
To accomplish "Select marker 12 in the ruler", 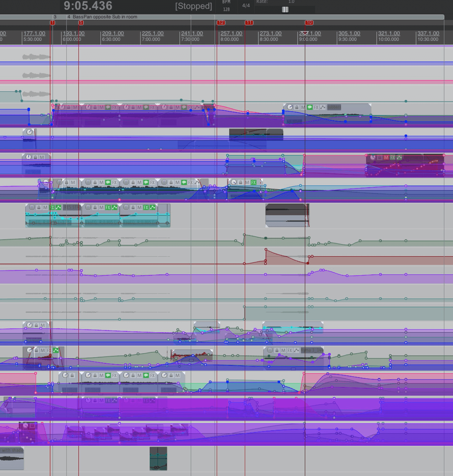I will pyautogui.click(x=221, y=23).
